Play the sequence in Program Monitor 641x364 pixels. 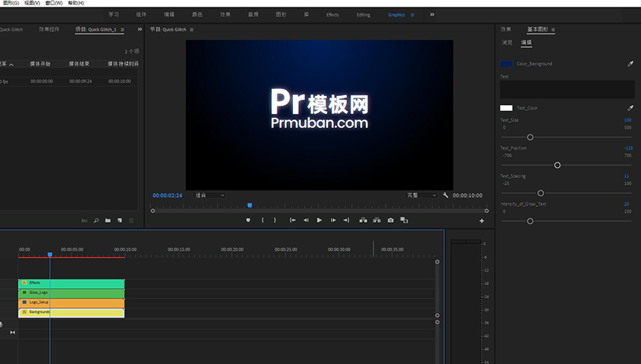pyautogui.click(x=319, y=220)
